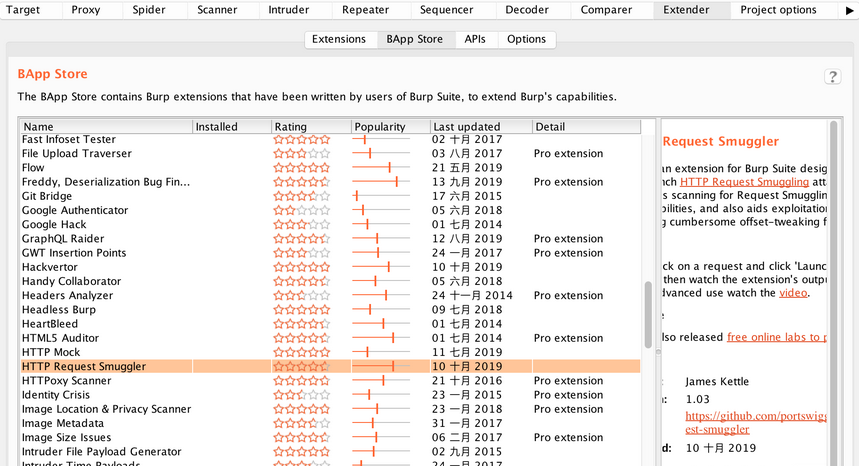This screenshot has width=859, height=466.
Task: Click the help question mark icon
Action: [x=832, y=77]
